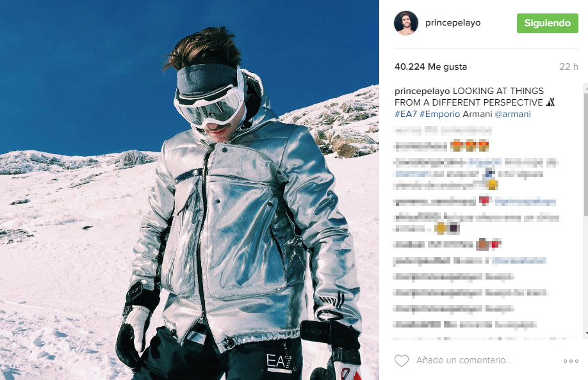Screen dimensions: 588x380
Task: Click the heart like icon
Action: [x=401, y=361]
